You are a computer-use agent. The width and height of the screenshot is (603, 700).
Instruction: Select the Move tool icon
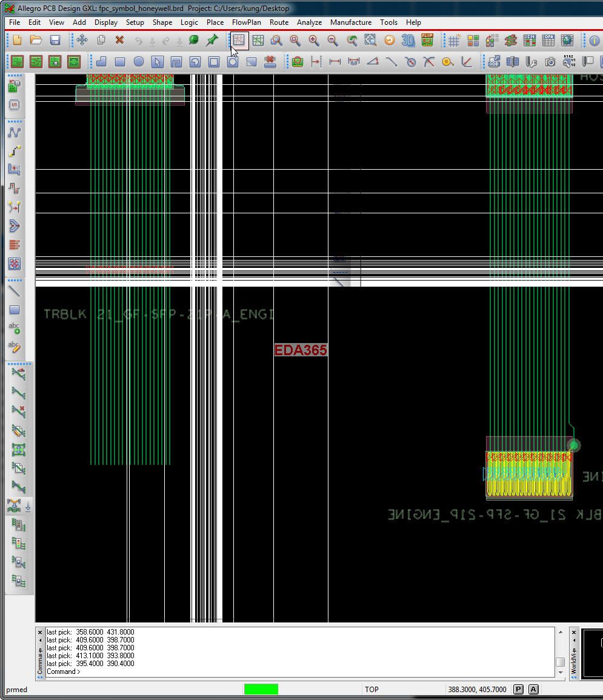pos(82,40)
